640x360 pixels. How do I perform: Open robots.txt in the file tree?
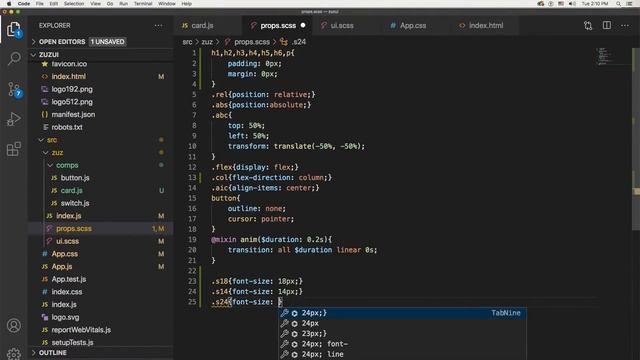click(67, 127)
